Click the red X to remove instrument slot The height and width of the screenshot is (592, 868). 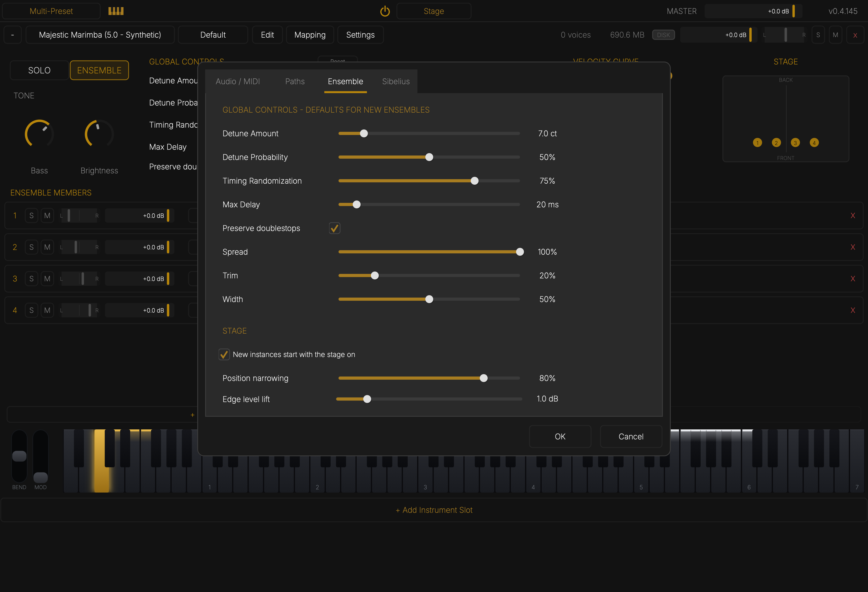[855, 35]
